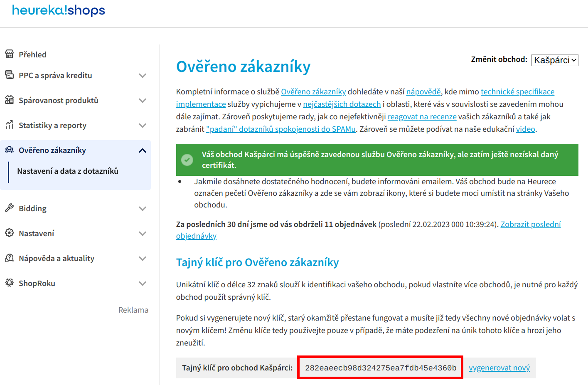Open the Změnit obchod shop dropdown
588x385 pixels.
[x=554, y=60]
